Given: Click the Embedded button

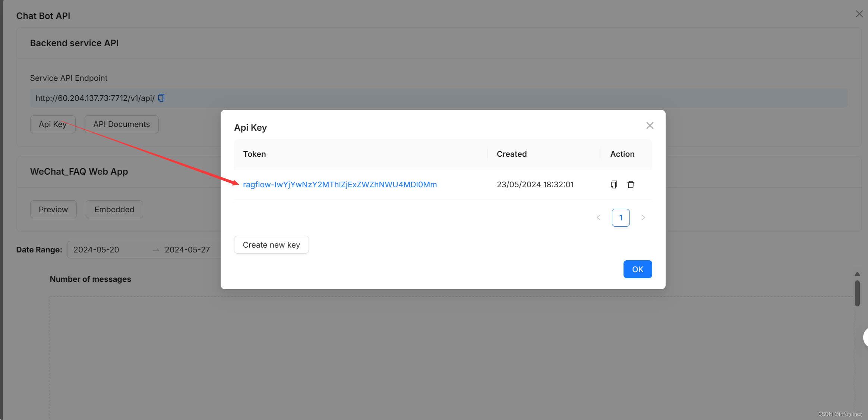Looking at the screenshot, I should (x=114, y=209).
